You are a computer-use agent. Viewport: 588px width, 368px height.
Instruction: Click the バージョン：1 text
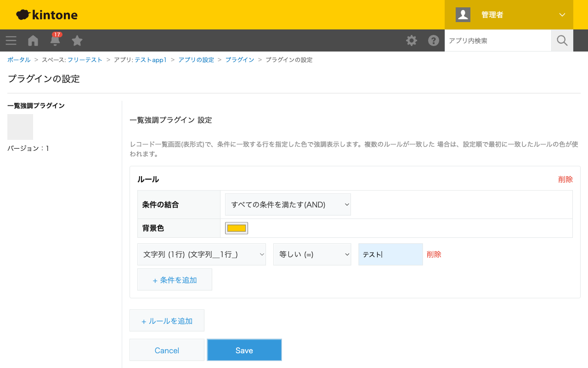tap(28, 149)
